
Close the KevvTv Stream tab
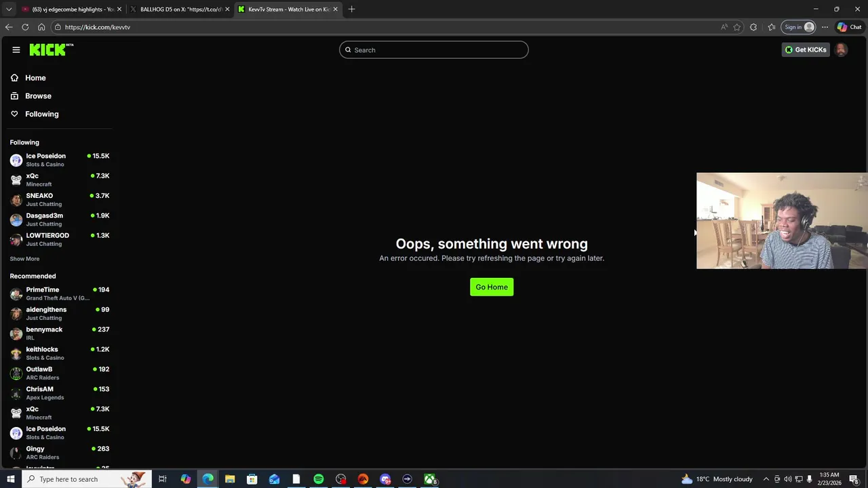tap(335, 9)
